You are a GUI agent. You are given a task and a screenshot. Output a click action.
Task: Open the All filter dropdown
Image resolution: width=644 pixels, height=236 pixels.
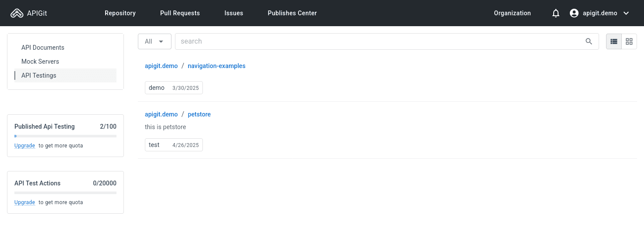click(x=154, y=41)
